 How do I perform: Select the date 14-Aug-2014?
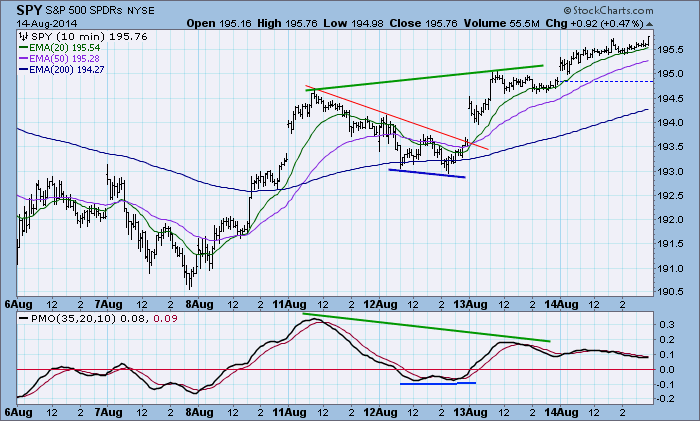(x=47, y=24)
